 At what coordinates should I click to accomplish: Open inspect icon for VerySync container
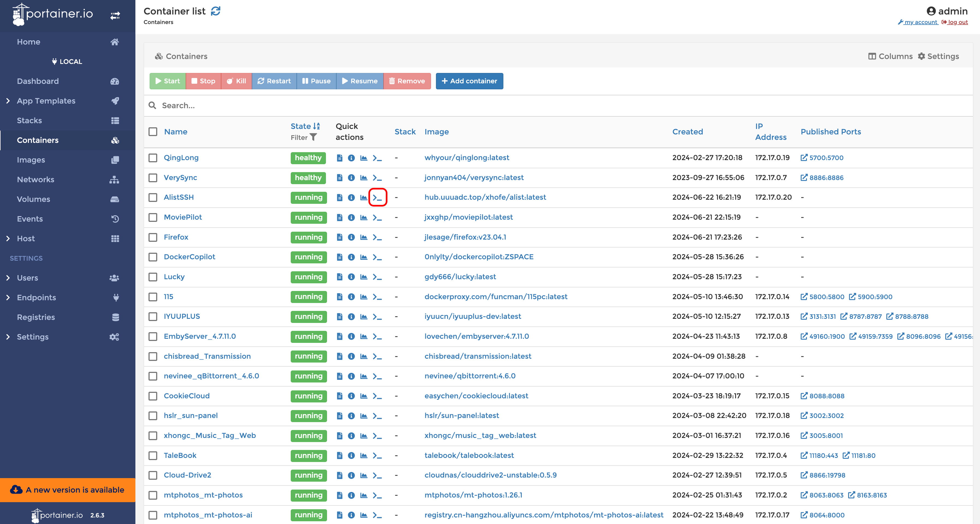coord(351,178)
